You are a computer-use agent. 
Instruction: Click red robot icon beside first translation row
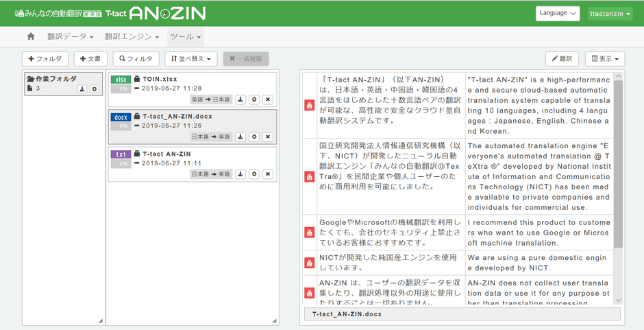tap(309, 106)
